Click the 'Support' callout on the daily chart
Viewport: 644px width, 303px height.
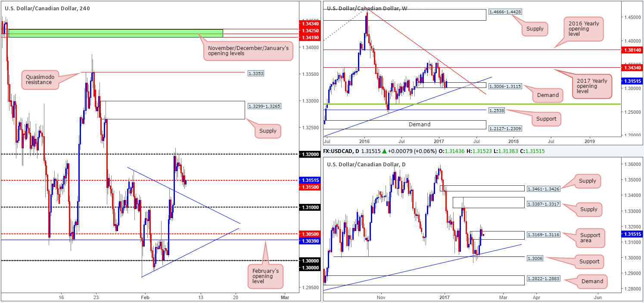click(x=589, y=262)
